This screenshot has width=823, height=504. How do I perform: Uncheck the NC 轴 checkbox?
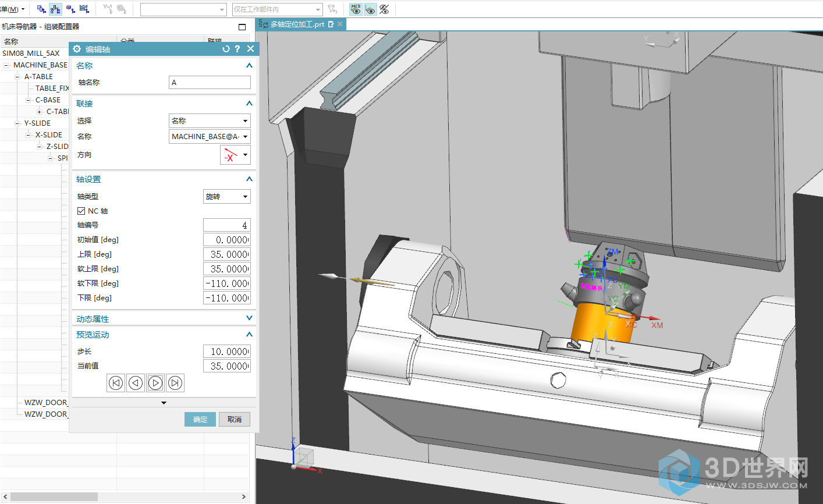tap(81, 211)
